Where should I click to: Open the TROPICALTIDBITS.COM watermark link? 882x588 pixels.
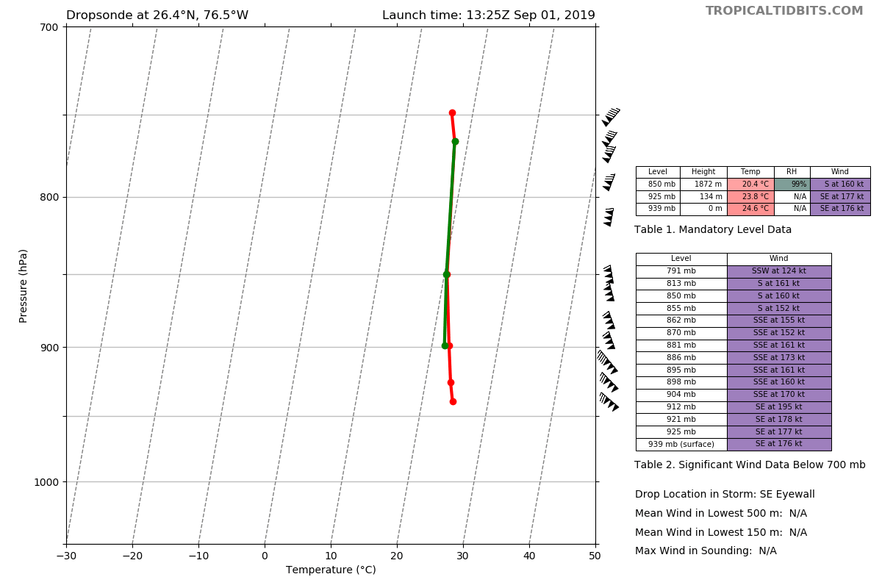click(784, 11)
